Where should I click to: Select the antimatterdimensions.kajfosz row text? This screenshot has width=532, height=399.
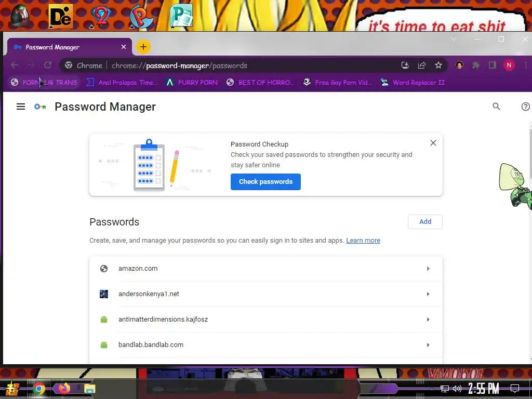(x=163, y=320)
